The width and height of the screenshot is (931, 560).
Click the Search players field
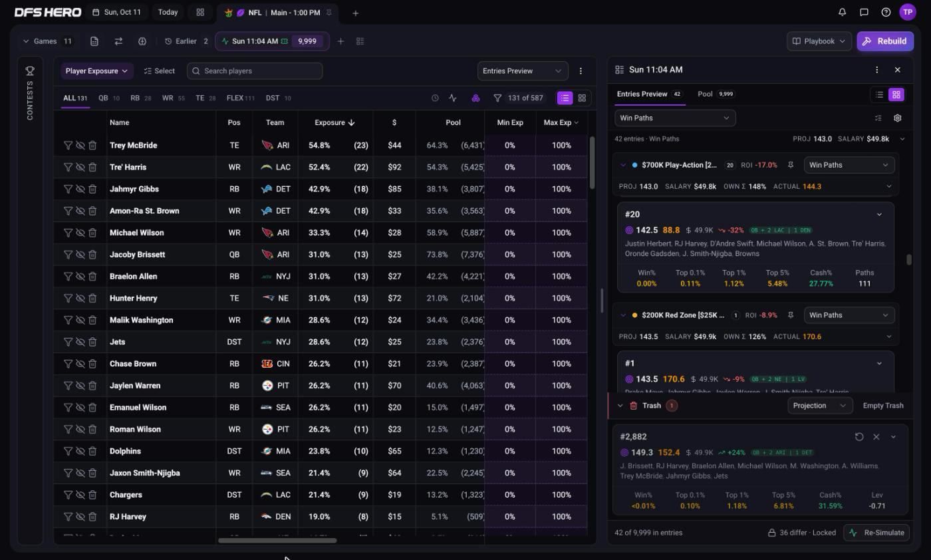[255, 70]
